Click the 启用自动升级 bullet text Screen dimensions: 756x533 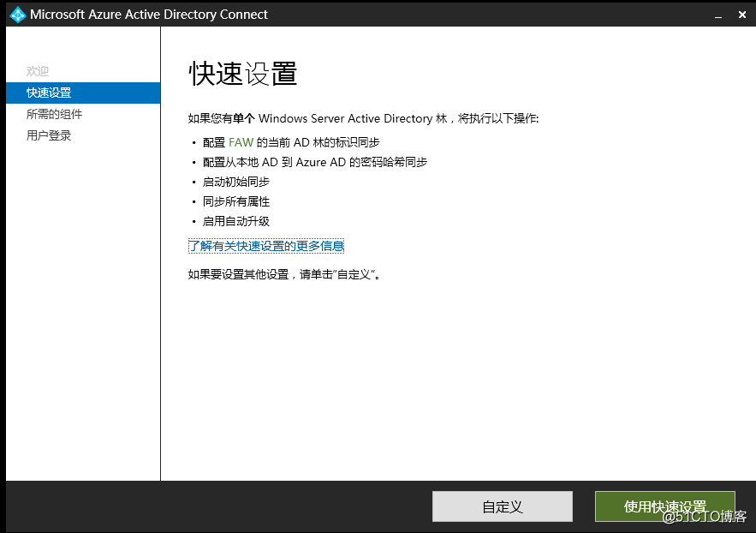click(236, 221)
